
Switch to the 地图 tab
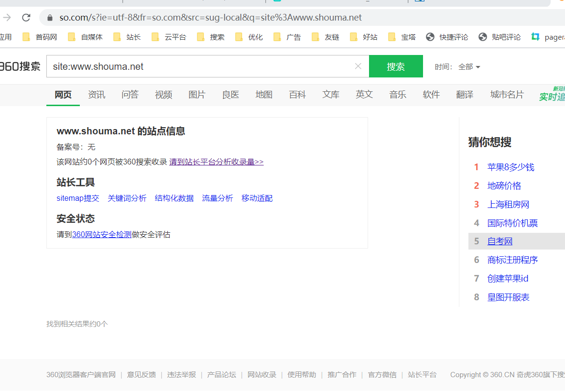click(264, 95)
